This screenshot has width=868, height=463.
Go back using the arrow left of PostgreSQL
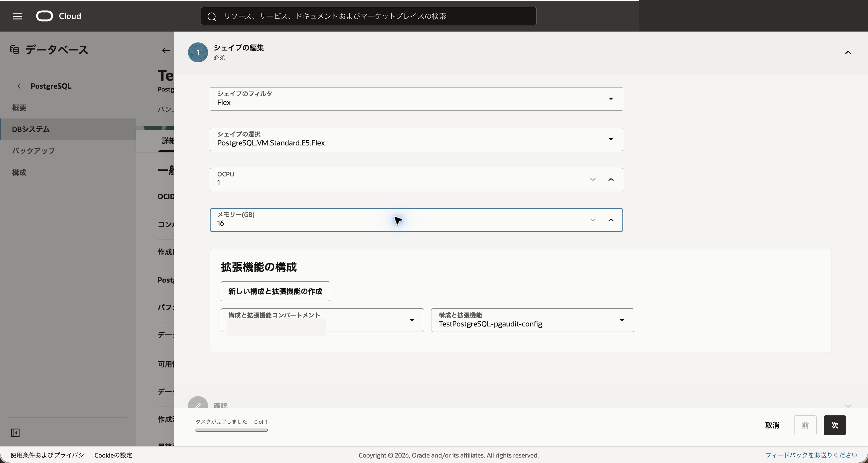tap(19, 86)
